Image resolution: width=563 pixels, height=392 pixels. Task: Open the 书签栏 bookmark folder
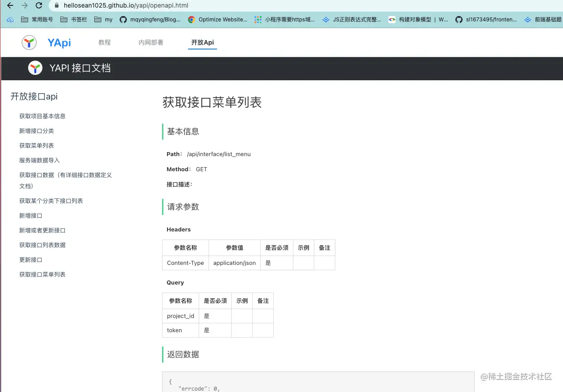coord(73,20)
